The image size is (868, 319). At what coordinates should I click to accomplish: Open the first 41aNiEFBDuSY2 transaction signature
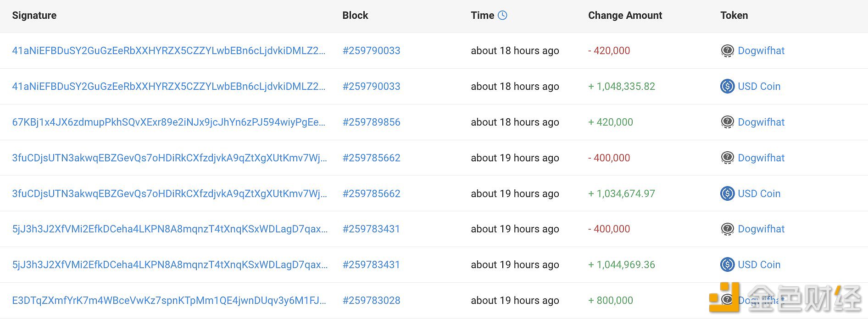click(169, 50)
